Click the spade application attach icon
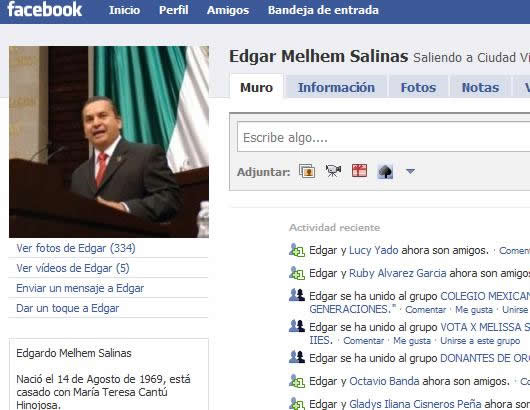 tap(385, 171)
